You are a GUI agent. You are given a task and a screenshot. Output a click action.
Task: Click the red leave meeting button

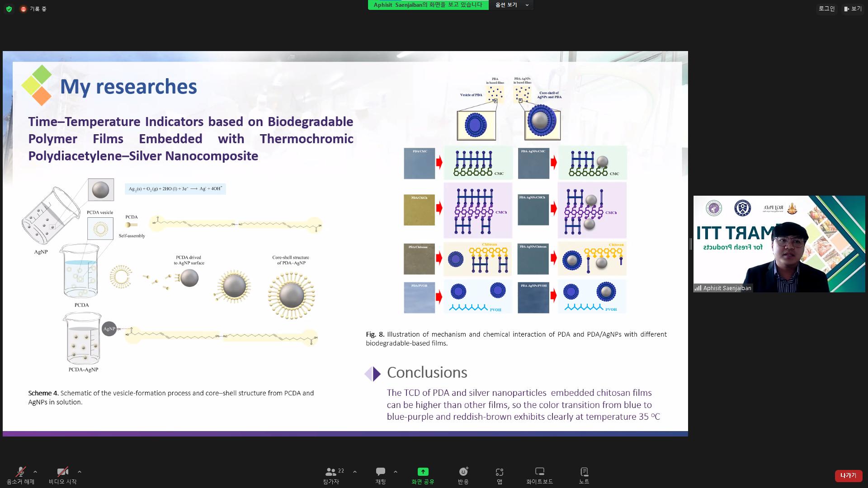pyautogui.click(x=848, y=475)
